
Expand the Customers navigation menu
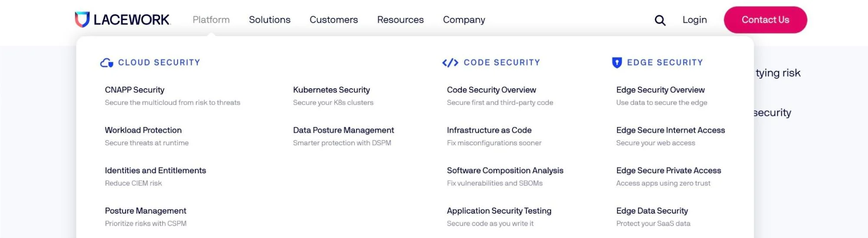tap(333, 20)
